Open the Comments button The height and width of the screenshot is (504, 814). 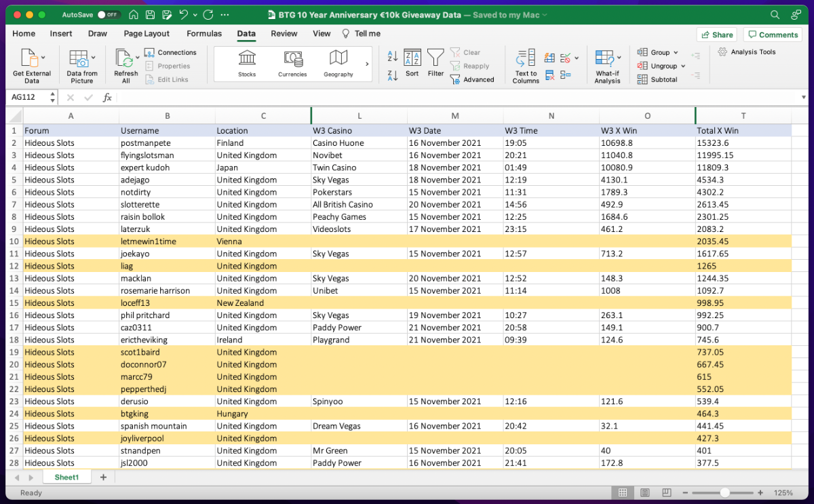[773, 35]
